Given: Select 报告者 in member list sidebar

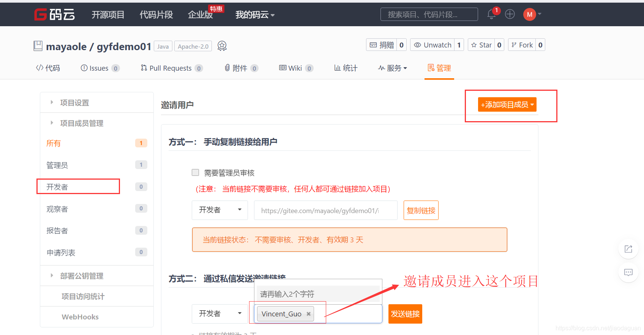Looking at the screenshot, I should pos(97,231).
